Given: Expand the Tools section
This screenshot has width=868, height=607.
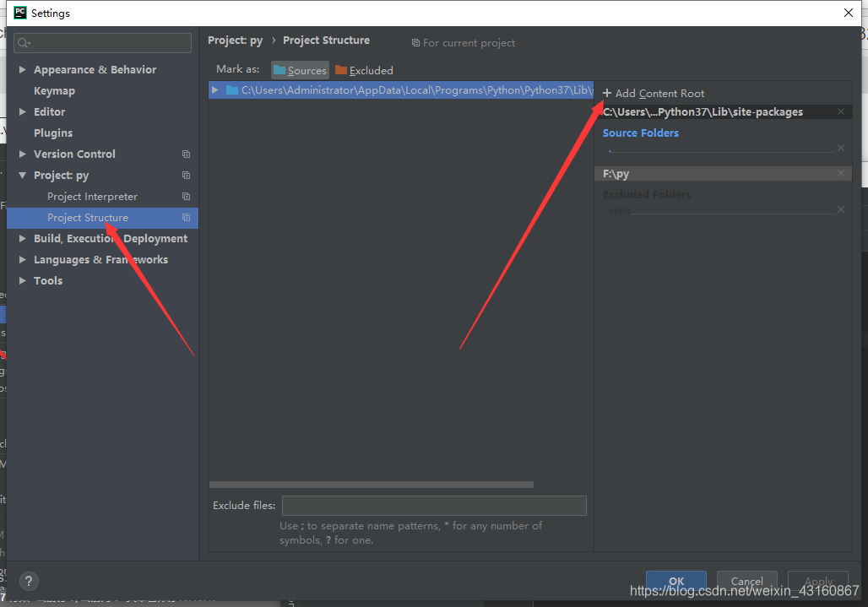Looking at the screenshot, I should tap(23, 280).
